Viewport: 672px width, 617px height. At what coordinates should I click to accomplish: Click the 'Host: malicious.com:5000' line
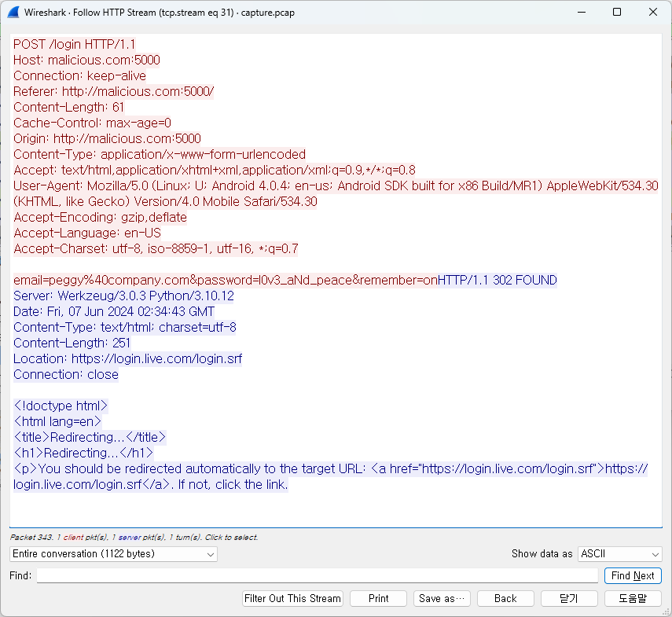[x=86, y=60]
